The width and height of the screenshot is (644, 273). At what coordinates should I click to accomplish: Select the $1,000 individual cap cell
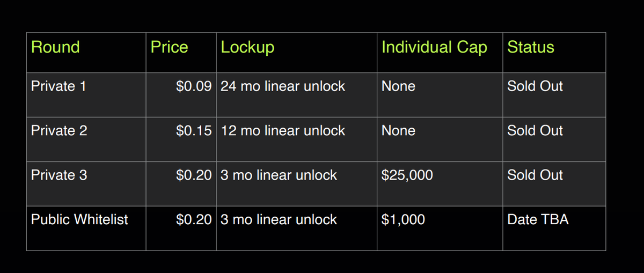point(403,219)
